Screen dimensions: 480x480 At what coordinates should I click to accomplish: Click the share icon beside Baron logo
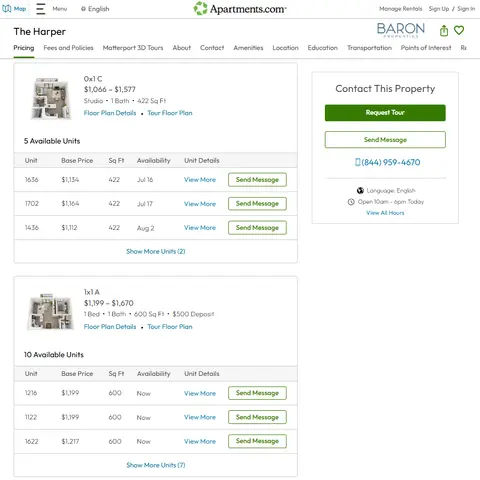444,31
